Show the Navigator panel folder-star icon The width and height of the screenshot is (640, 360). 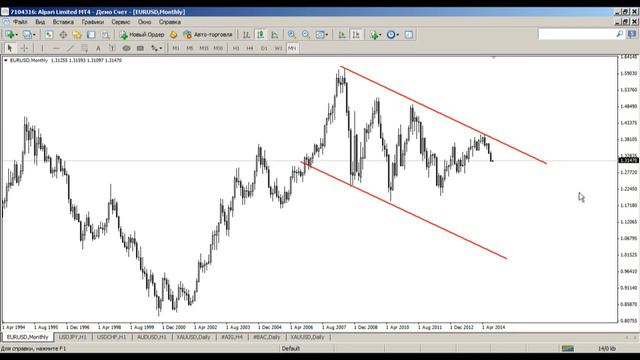pyautogui.click(x=77, y=35)
